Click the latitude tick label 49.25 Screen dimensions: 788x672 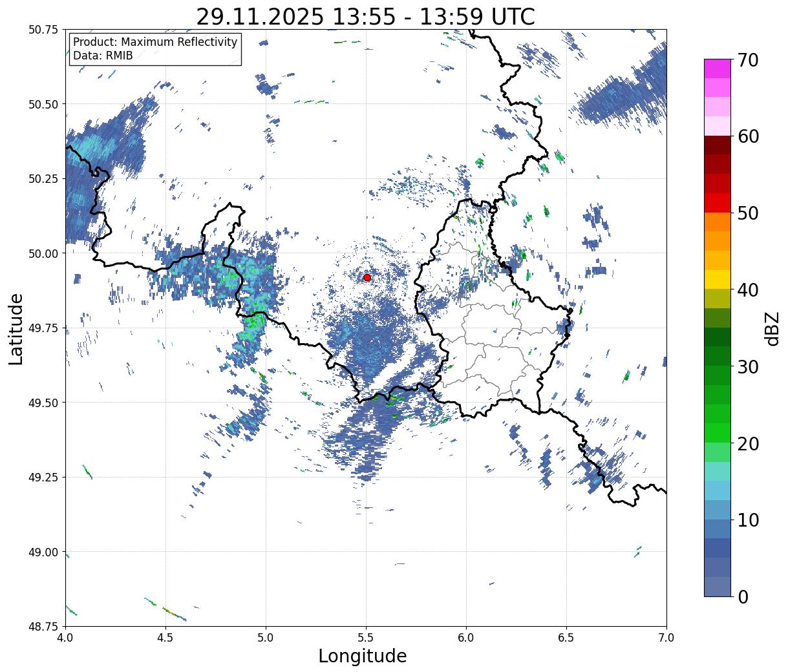(x=45, y=478)
